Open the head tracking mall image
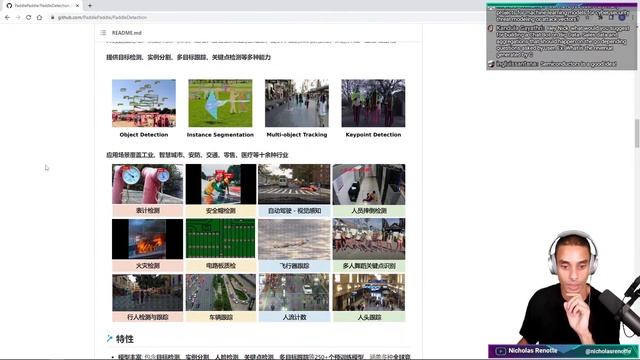 369,292
